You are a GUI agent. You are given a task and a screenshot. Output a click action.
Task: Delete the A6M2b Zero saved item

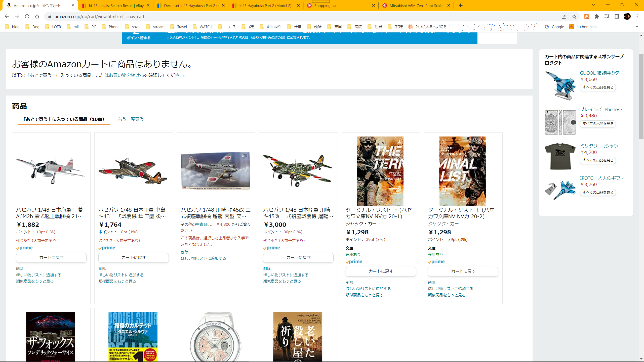20,268
